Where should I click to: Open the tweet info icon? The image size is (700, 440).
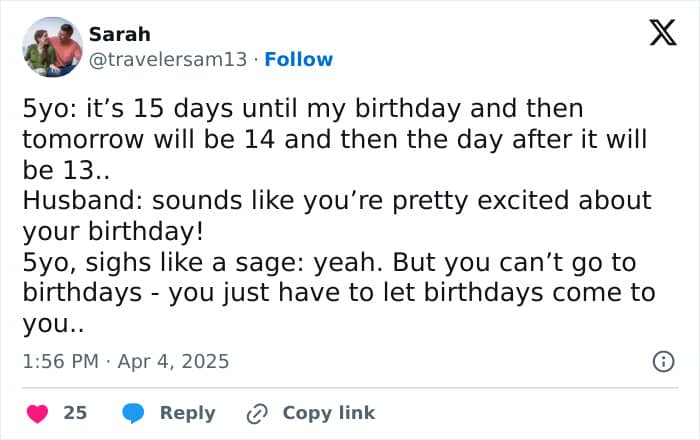[664, 361]
